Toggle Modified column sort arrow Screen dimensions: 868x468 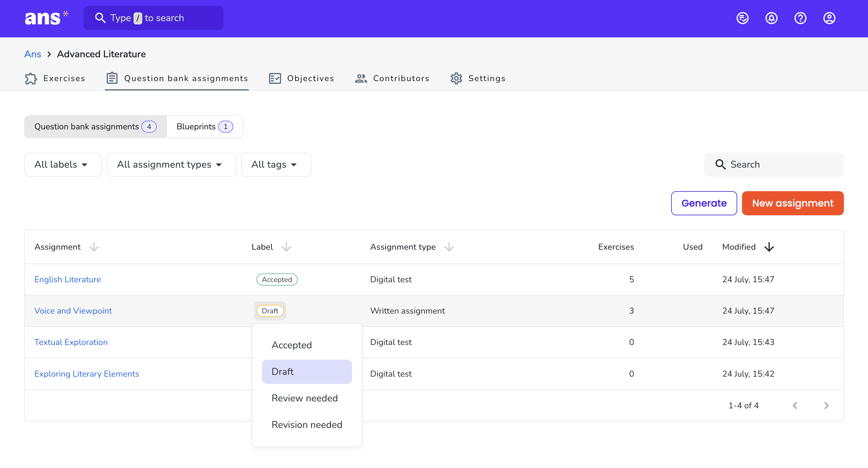[x=769, y=247]
